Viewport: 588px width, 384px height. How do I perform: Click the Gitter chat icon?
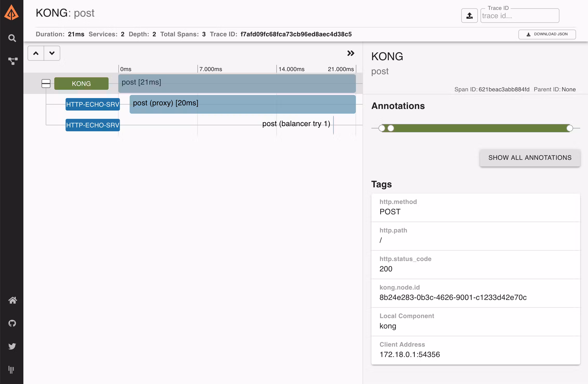pyautogui.click(x=11, y=369)
